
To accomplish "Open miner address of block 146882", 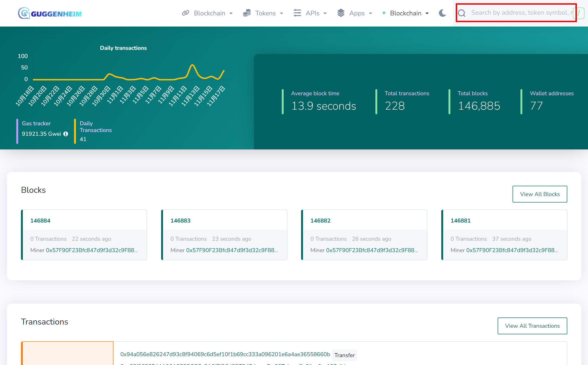I will (x=372, y=250).
